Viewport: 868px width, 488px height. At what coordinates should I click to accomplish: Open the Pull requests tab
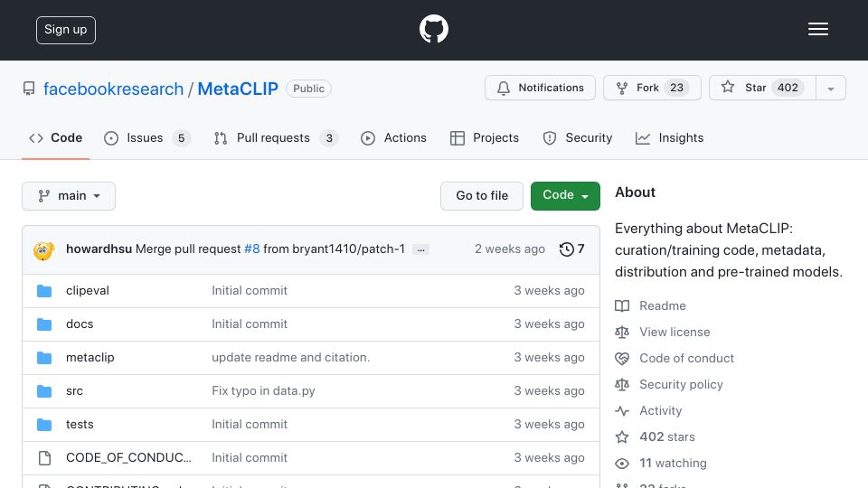276,137
